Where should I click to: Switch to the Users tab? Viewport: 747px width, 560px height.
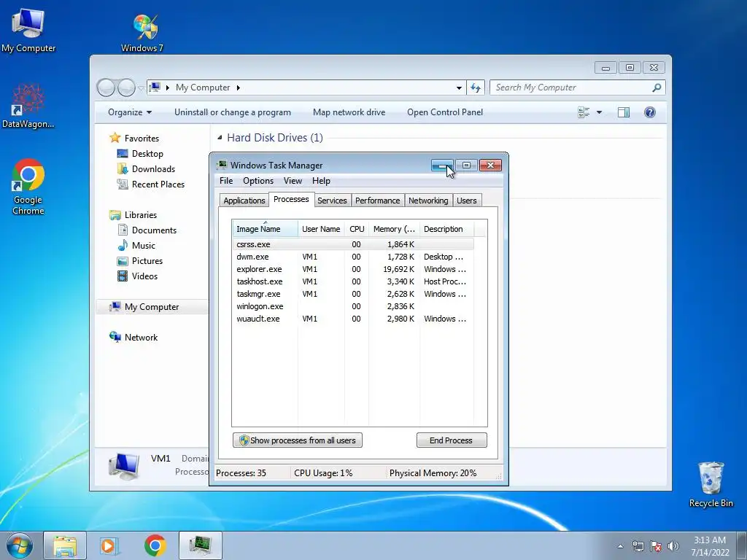466,201
